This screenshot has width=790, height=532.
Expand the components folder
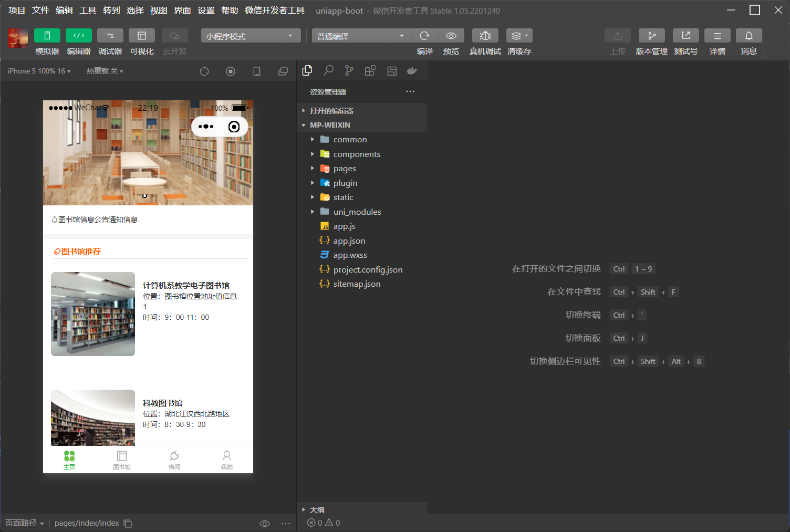pos(362,154)
